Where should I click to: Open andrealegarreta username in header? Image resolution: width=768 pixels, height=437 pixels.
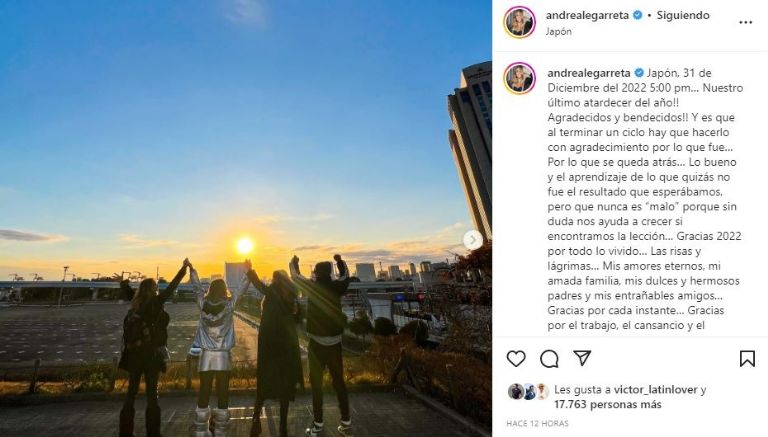[587, 15]
